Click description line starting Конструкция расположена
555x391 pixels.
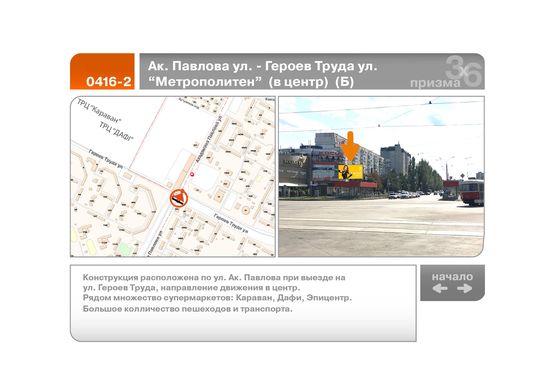click(214, 277)
